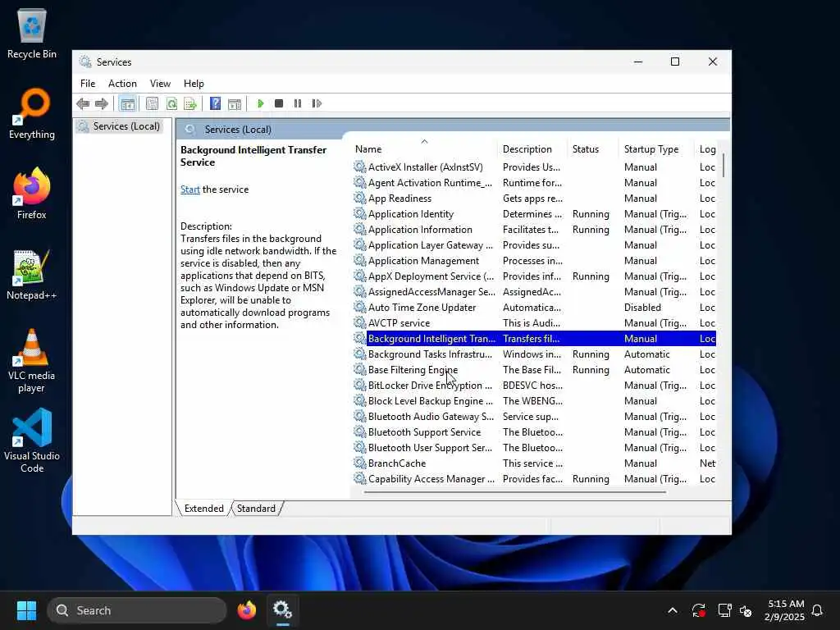This screenshot has width=840, height=630.
Task: Select Capability Access Manager service
Action: [534, 479]
